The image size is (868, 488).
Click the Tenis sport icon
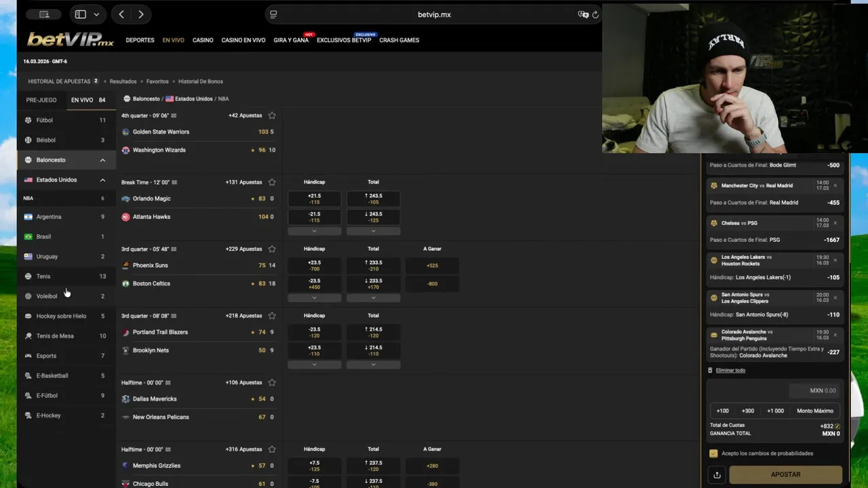[x=28, y=276]
